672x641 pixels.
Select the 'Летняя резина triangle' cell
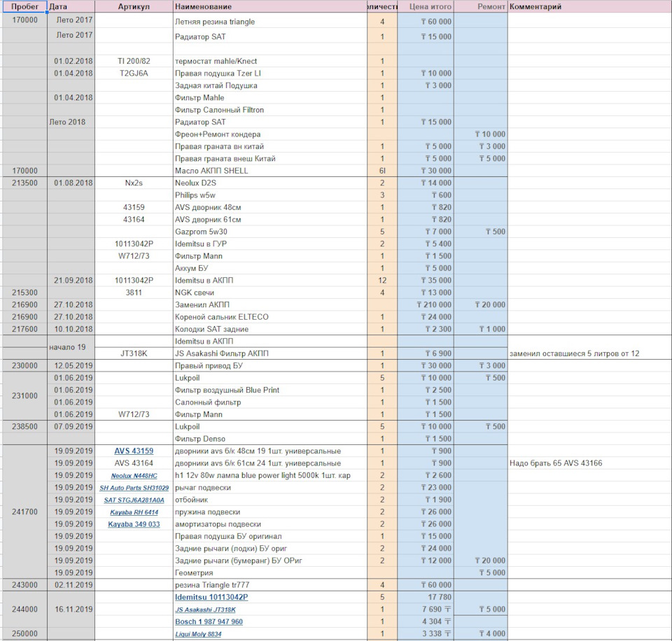point(270,22)
